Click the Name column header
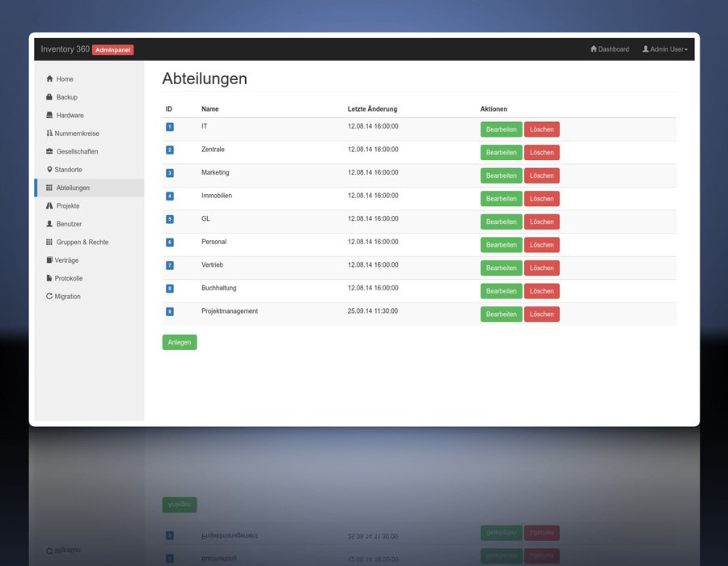This screenshot has width=728, height=566. tap(210, 109)
